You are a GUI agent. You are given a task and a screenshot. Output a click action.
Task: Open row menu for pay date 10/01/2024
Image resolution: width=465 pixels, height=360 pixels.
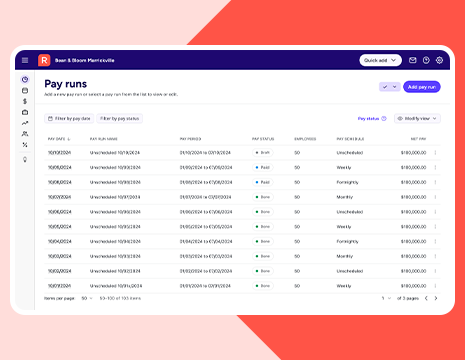(x=435, y=286)
